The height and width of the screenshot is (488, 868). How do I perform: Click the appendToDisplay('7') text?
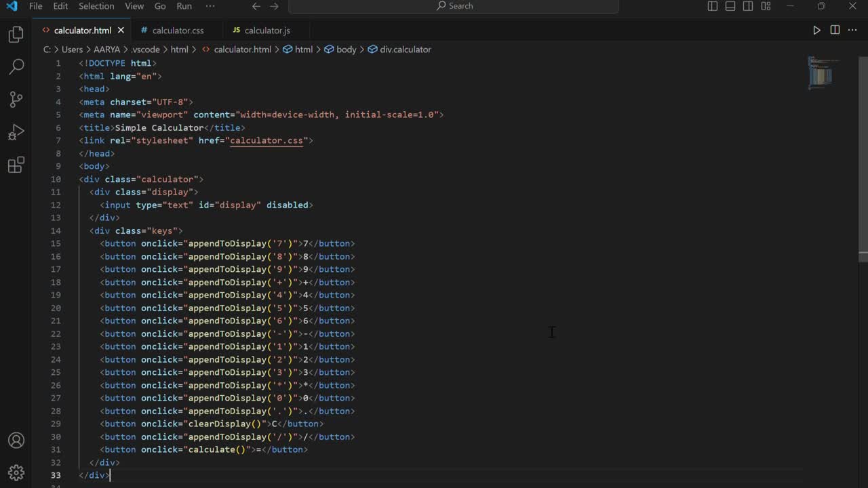240,243
